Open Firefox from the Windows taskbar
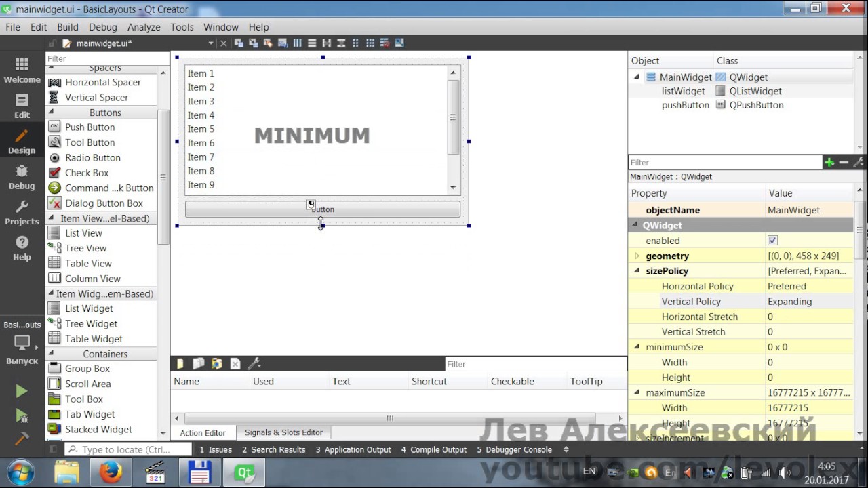Image resolution: width=868 pixels, height=488 pixels. 111,472
